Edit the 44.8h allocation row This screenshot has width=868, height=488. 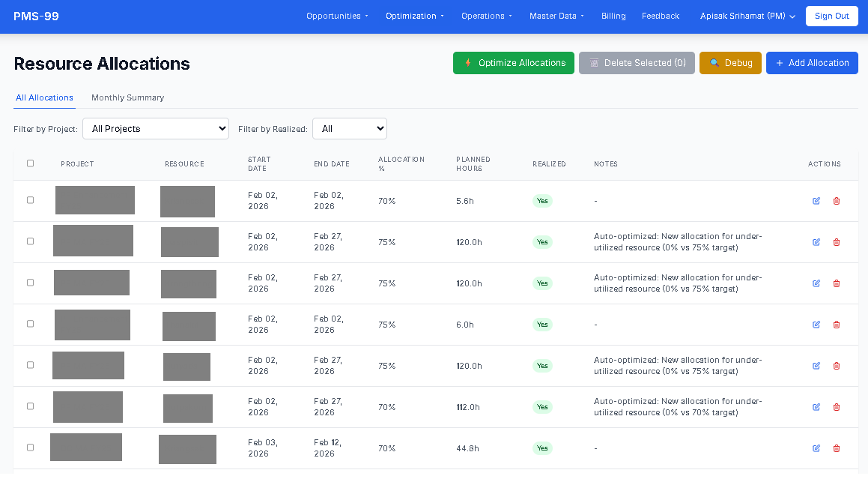(x=816, y=448)
